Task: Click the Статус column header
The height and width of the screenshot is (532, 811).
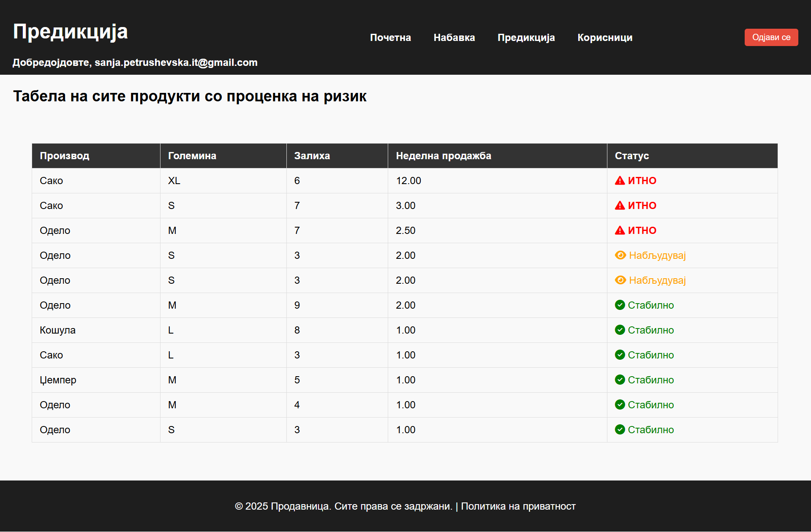Action: click(x=631, y=156)
